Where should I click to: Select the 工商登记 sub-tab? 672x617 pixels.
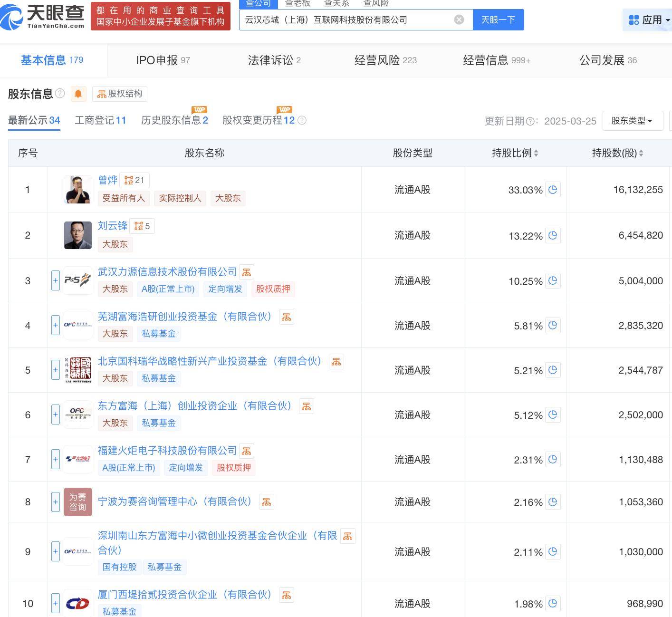pos(100,120)
